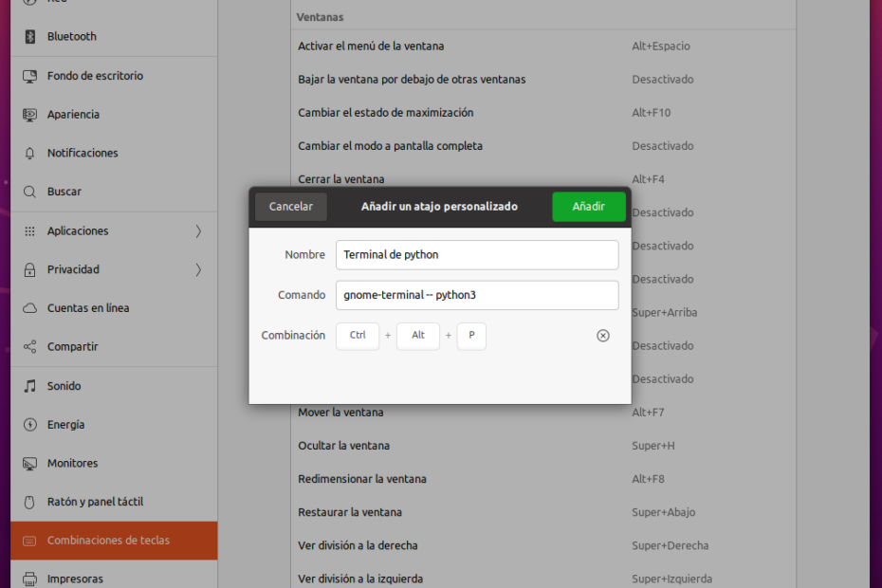Click the Comando text field
The image size is (882, 588).
(476, 295)
